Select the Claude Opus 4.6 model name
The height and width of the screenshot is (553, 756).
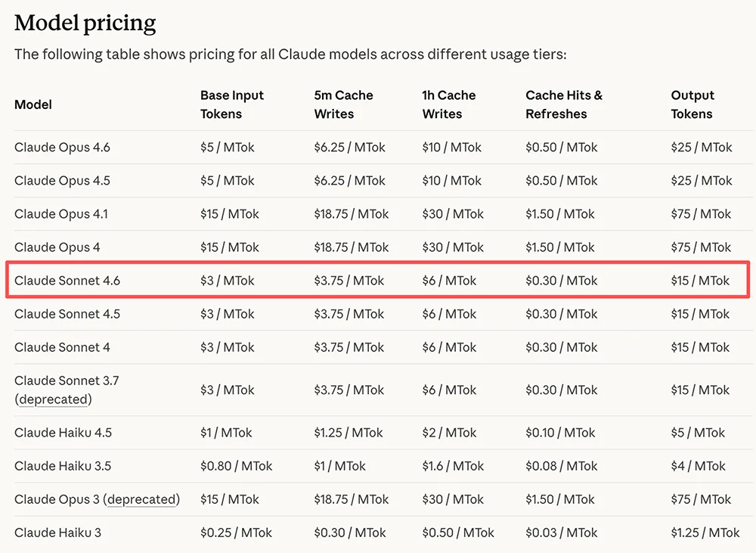point(62,148)
